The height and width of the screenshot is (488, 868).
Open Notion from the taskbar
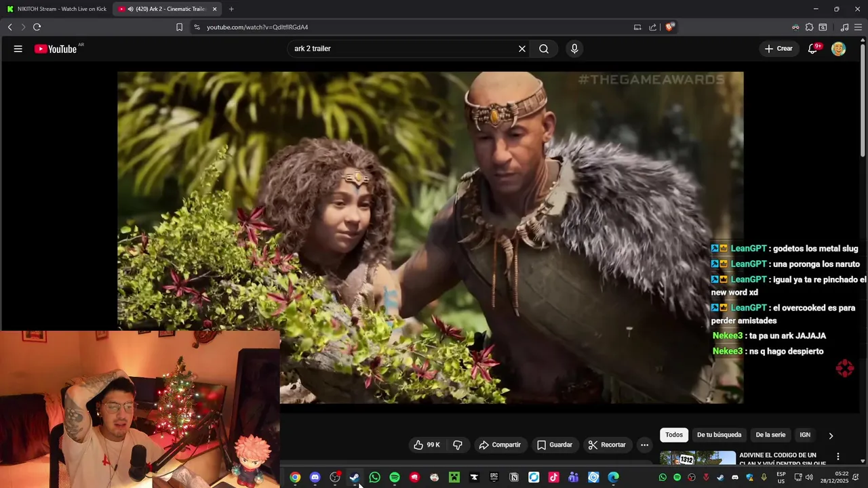coord(514,477)
